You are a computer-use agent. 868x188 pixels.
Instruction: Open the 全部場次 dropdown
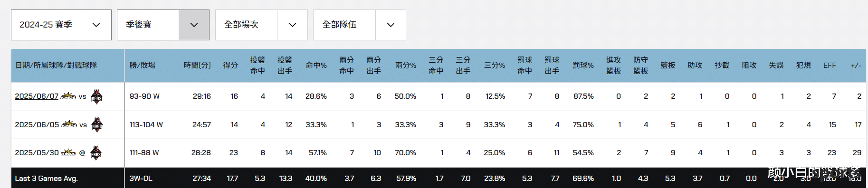[x=261, y=25]
